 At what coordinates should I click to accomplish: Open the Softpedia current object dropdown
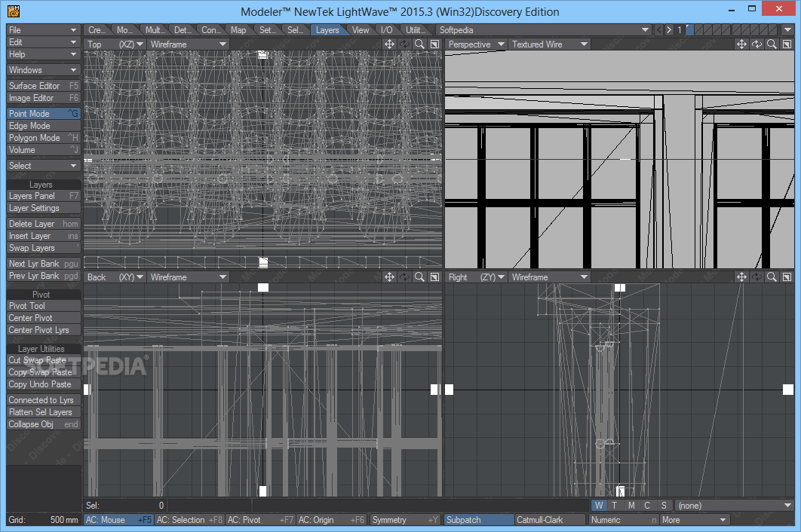coord(544,30)
